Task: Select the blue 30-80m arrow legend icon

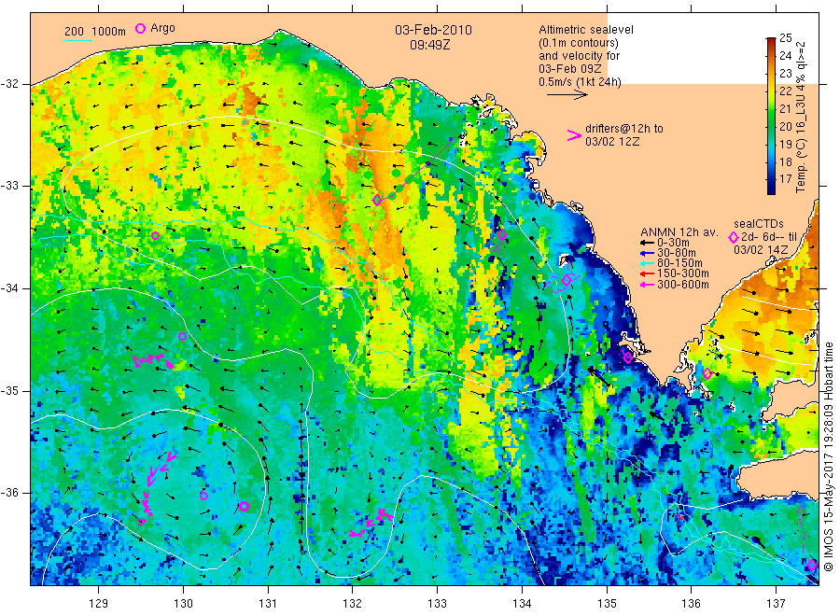Action: click(x=647, y=253)
